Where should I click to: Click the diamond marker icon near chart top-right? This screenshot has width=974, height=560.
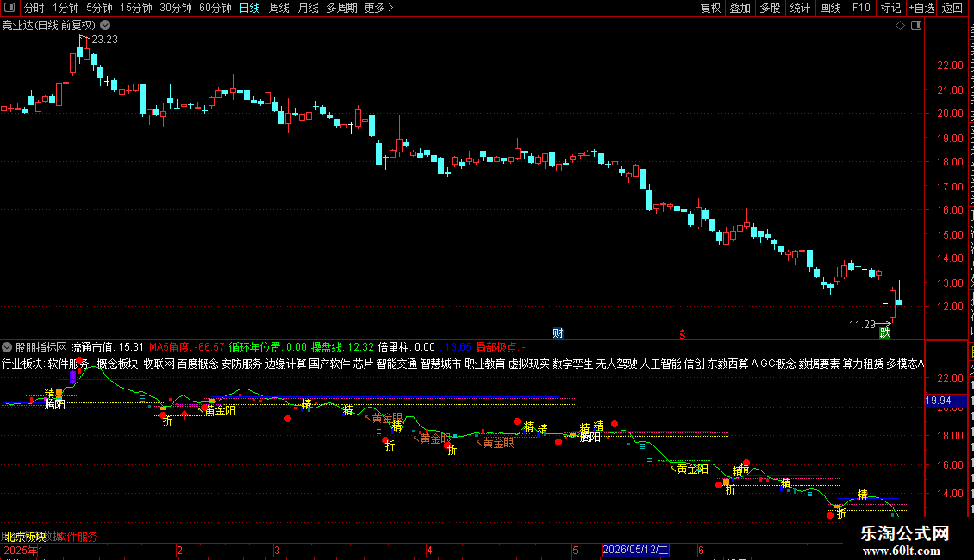click(x=900, y=26)
